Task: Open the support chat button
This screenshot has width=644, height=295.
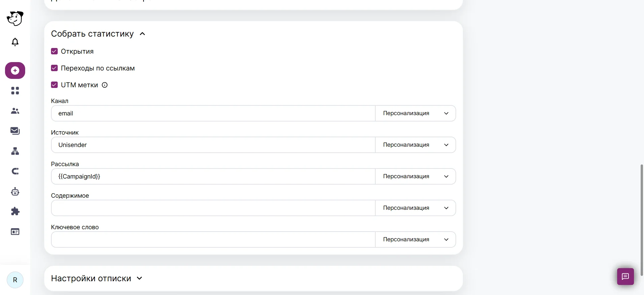Action: (x=625, y=277)
